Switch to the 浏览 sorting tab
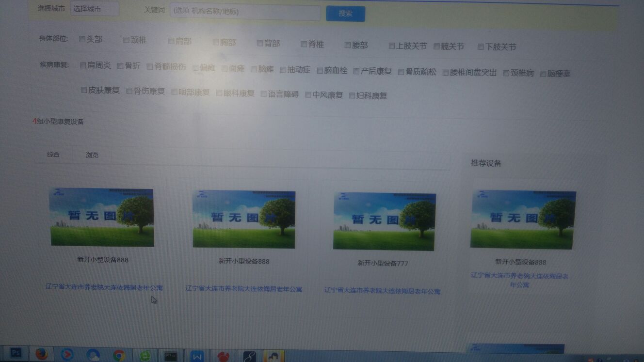 (x=92, y=155)
